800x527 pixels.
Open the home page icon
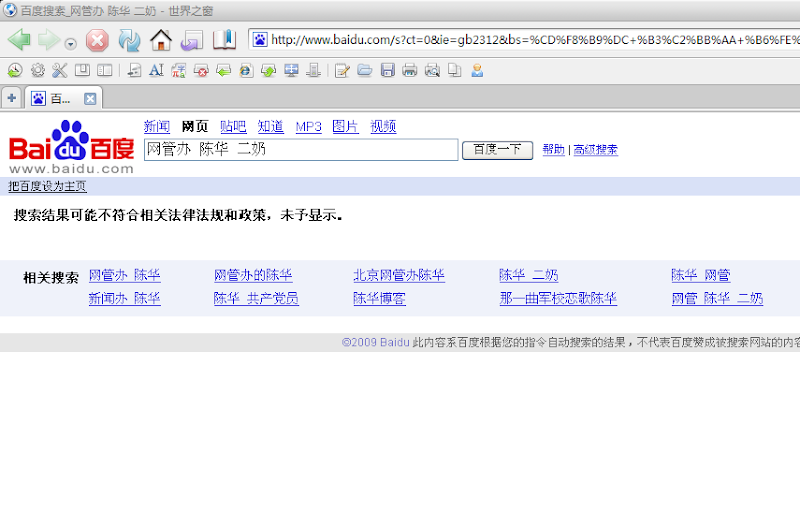[x=161, y=40]
